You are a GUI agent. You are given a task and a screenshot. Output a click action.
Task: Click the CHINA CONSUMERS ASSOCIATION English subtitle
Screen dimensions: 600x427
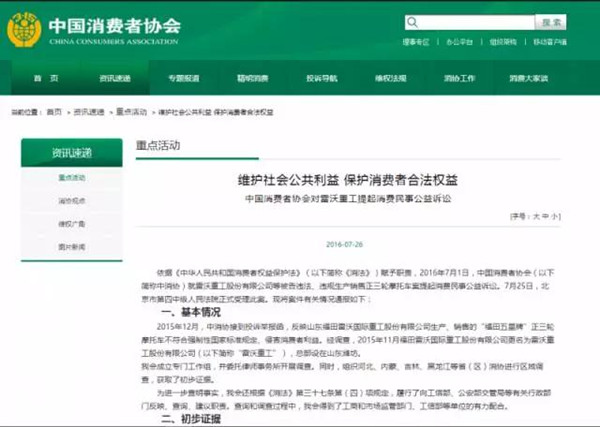point(114,41)
